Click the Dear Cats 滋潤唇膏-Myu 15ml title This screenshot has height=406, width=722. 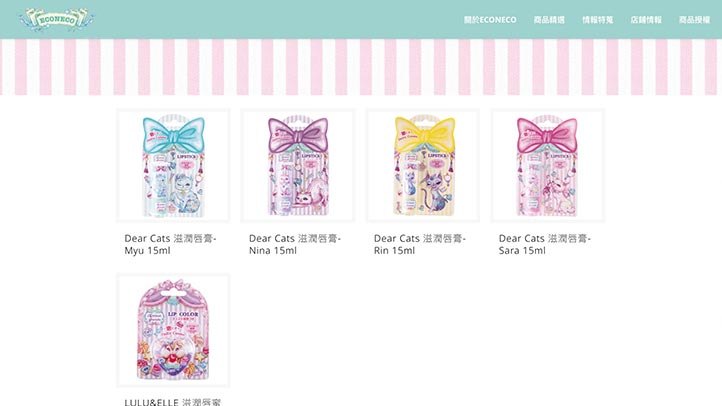170,244
